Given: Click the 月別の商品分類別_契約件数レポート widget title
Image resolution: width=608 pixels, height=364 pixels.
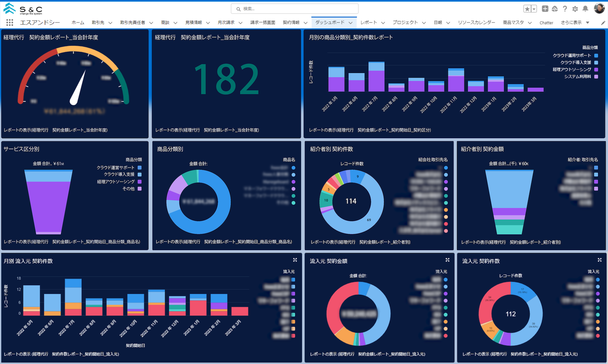Looking at the screenshot, I should pyautogui.click(x=351, y=37).
